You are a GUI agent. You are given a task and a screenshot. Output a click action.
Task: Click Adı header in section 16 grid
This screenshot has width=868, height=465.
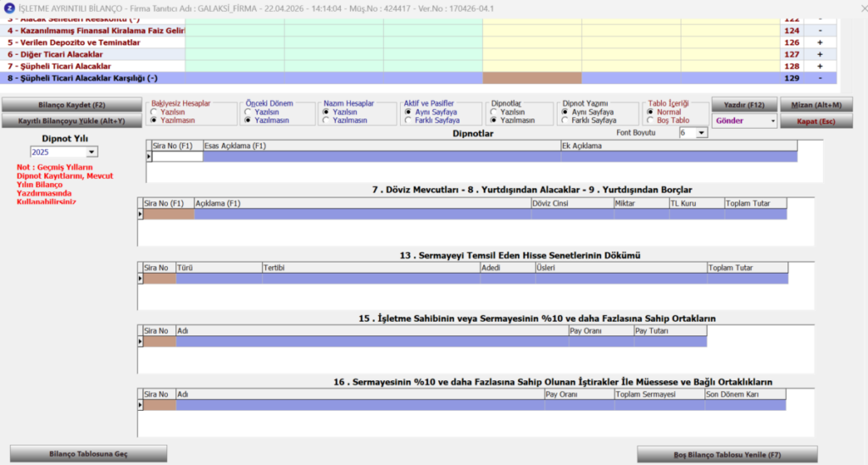click(x=360, y=394)
